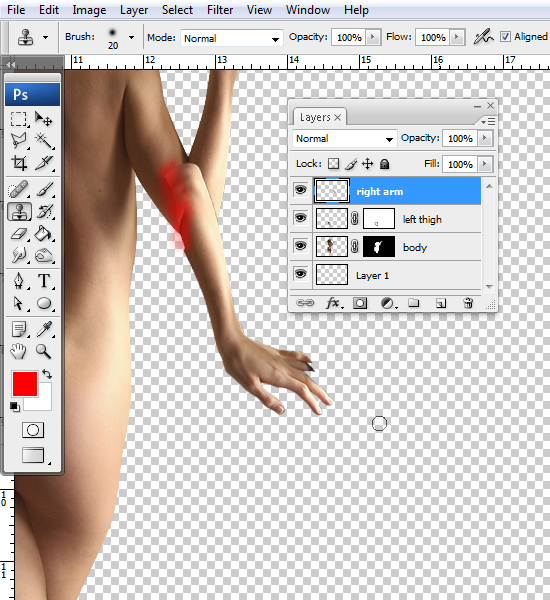Uncheck the Aligned checkbox

505,37
